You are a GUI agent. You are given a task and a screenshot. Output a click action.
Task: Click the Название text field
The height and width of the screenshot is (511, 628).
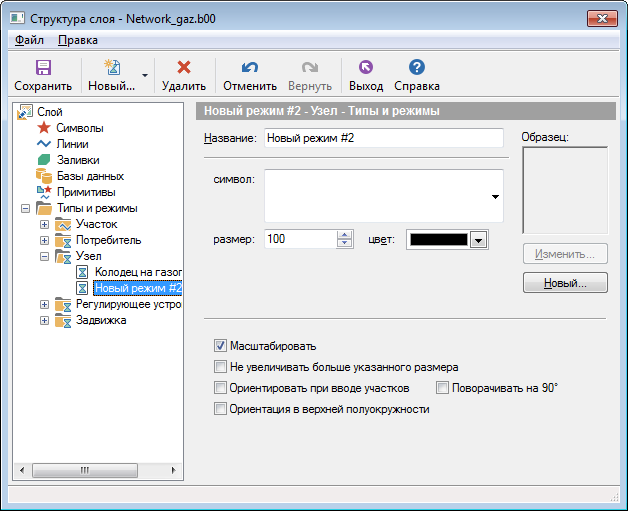[x=383, y=138]
